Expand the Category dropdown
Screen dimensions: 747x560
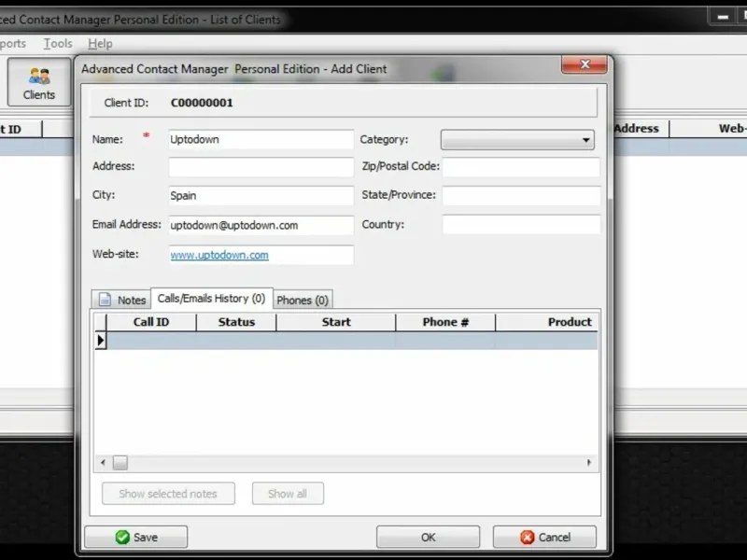pos(517,140)
